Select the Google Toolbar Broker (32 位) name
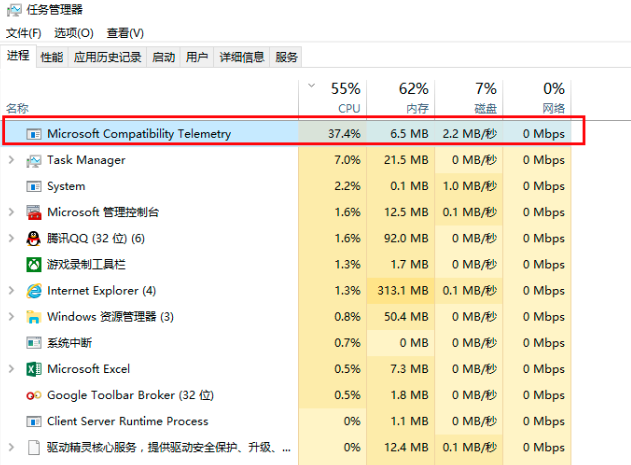Image resolution: width=631 pixels, height=465 pixels. pos(130,395)
